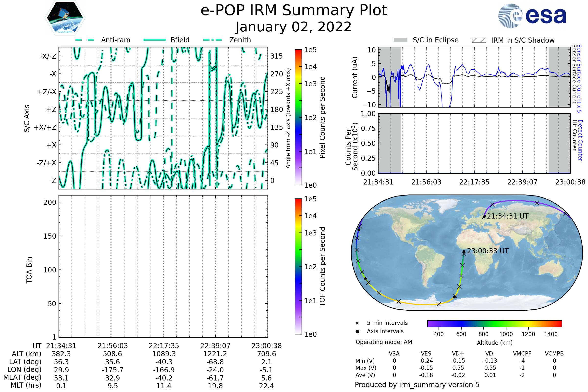
Task: Click the CASSIOPE satellite mission logo
Action: coord(65,18)
